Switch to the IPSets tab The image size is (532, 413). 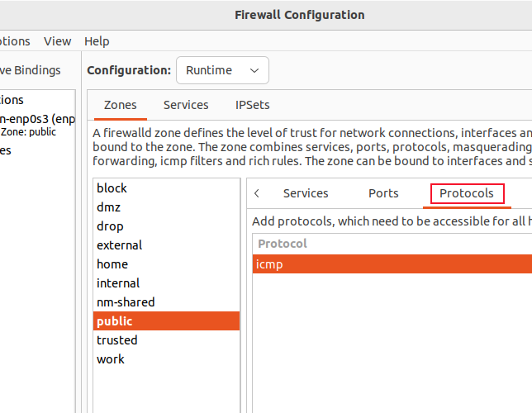(x=253, y=105)
